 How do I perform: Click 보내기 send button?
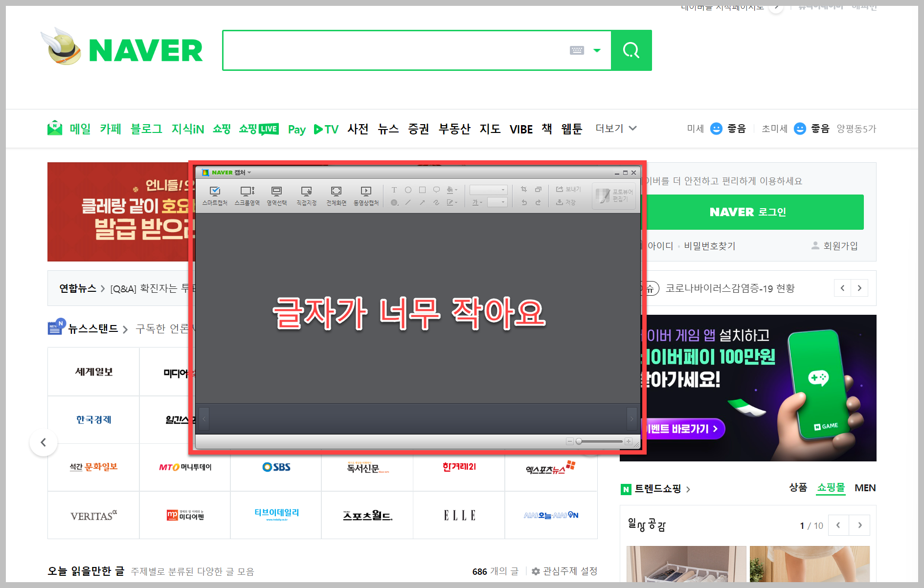click(568, 189)
